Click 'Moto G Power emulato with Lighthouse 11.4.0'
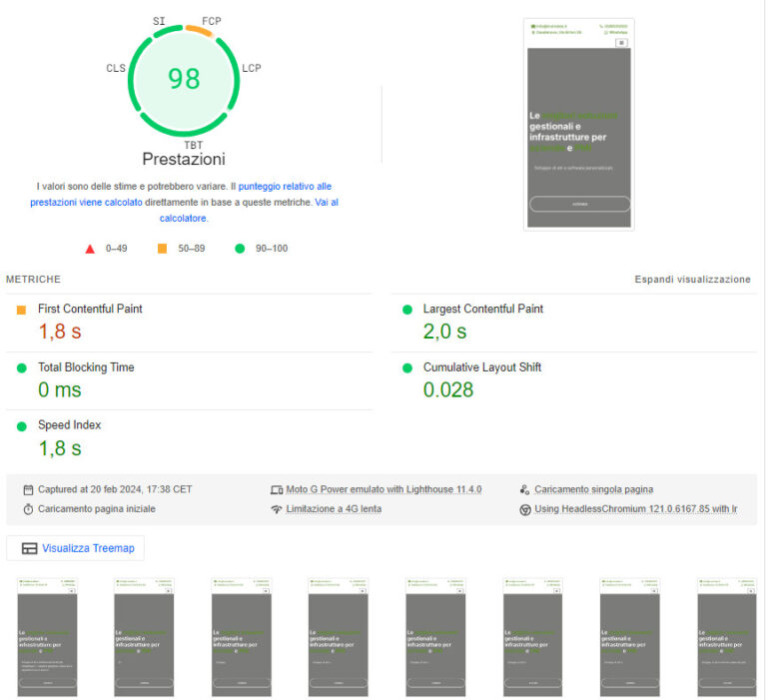Image resolution: width=767 pixels, height=700 pixels. [383, 489]
